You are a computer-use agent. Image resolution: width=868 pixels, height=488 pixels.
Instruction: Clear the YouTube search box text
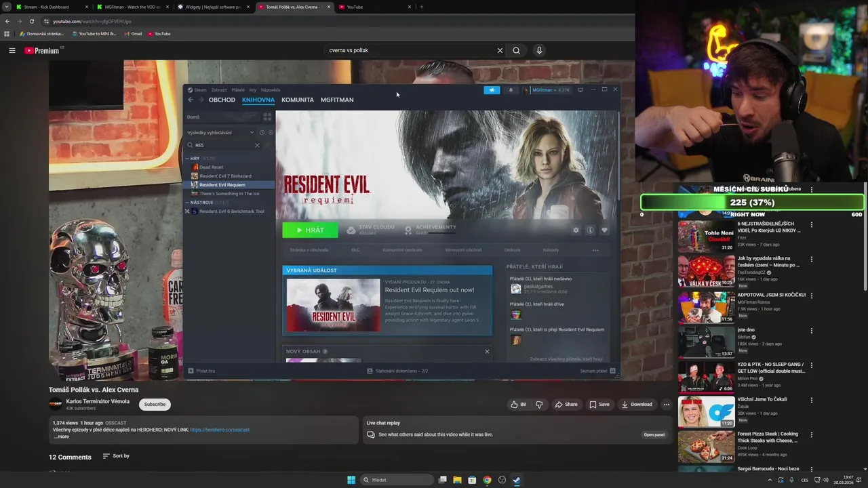click(x=500, y=50)
